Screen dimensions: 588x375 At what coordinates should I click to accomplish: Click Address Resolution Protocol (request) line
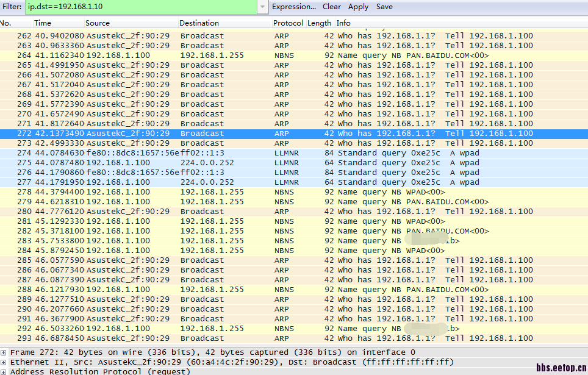pyautogui.click(x=100, y=371)
